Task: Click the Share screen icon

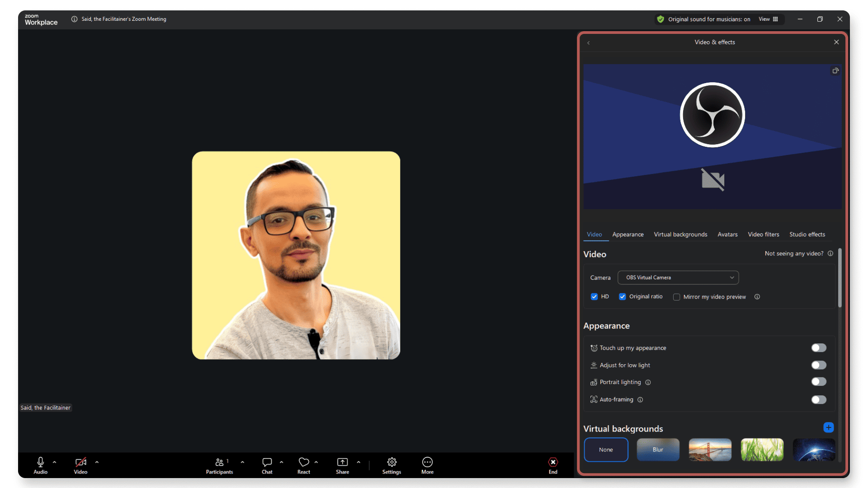Action: pos(342,462)
